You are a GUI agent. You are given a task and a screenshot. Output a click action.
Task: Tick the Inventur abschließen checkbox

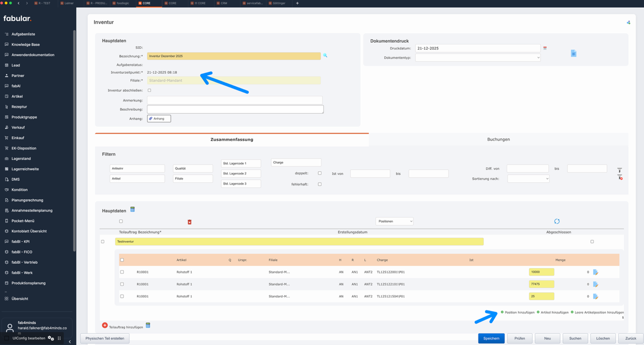(x=149, y=90)
